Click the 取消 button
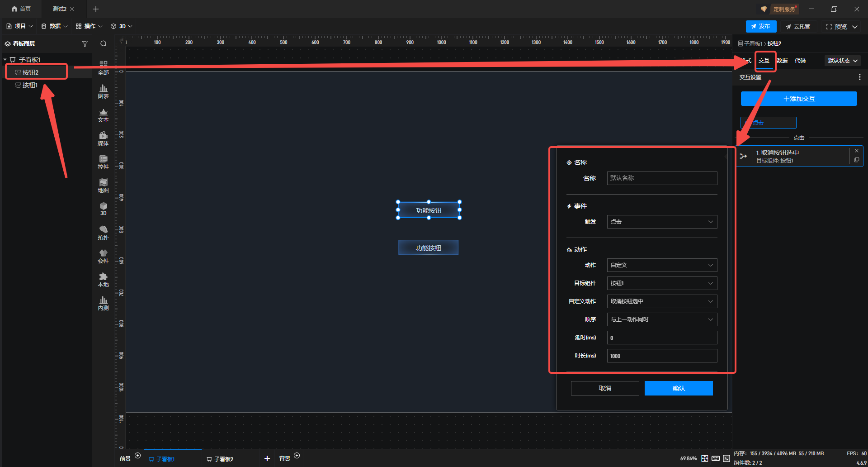 (605, 388)
